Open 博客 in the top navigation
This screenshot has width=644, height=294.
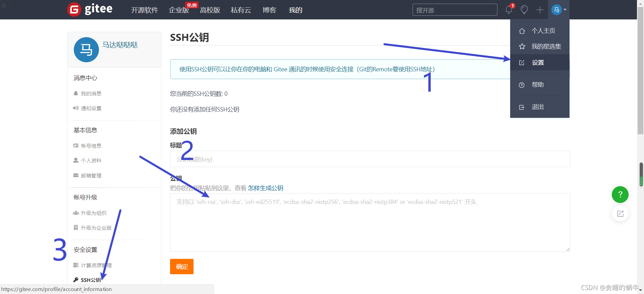pyautogui.click(x=269, y=10)
